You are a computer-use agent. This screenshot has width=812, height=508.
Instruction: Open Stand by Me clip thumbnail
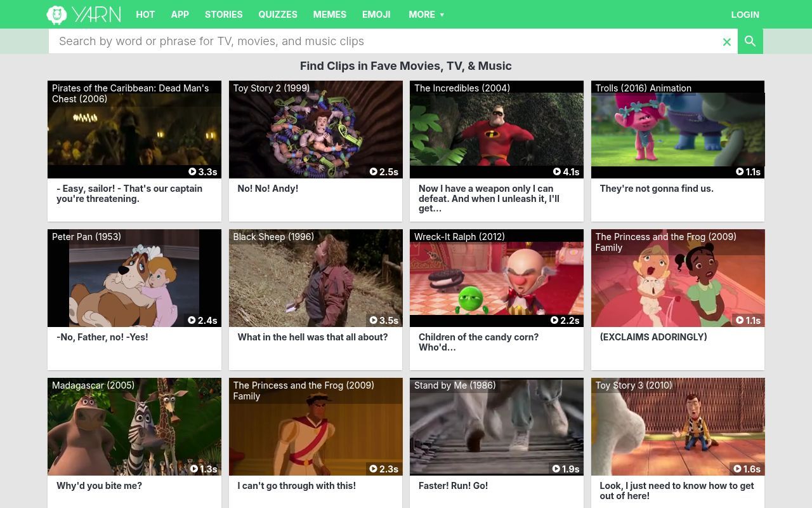click(497, 427)
